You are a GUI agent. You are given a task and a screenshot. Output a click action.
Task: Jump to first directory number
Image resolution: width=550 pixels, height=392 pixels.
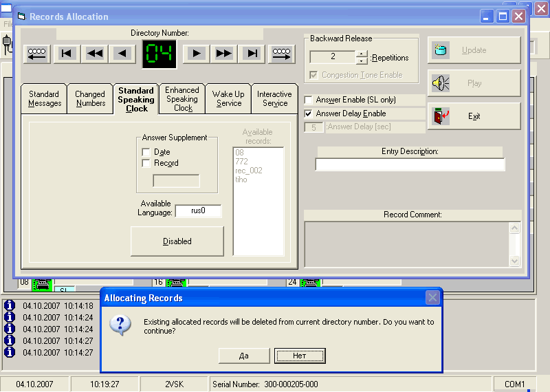67,54
